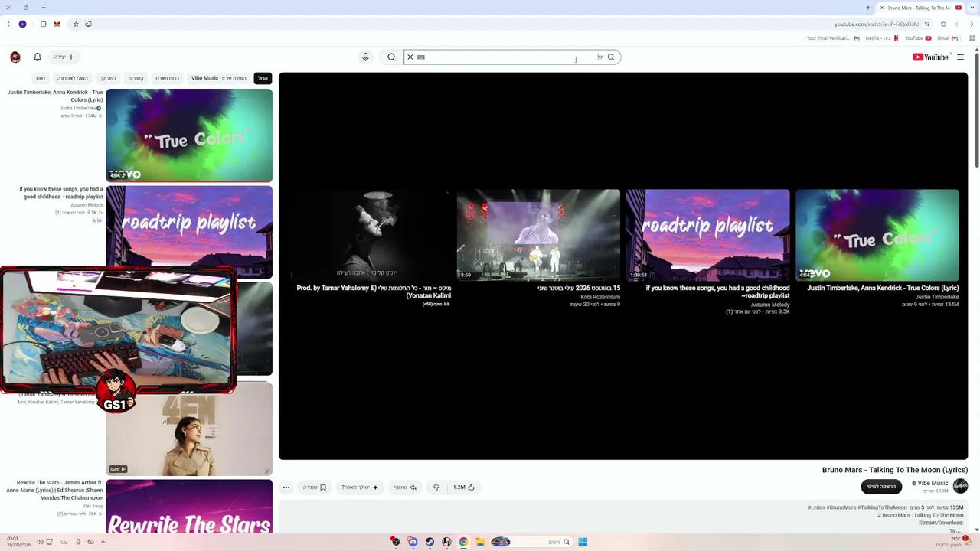
Task: Open Justin Timberlake, Anna Kendrick sidebar video title
Action: point(55,96)
